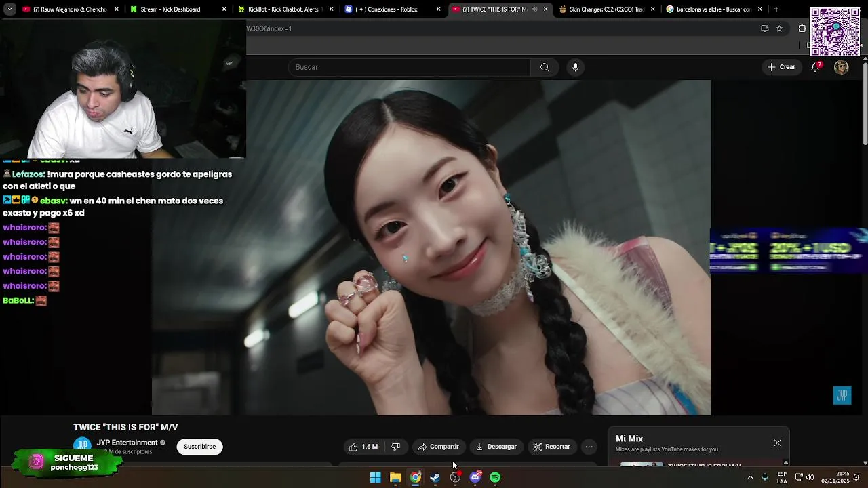The width and height of the screenshot is (868, 488).
Task: Close the Stream - Kick Dashboard tab
Action: [x=224, y=9]
